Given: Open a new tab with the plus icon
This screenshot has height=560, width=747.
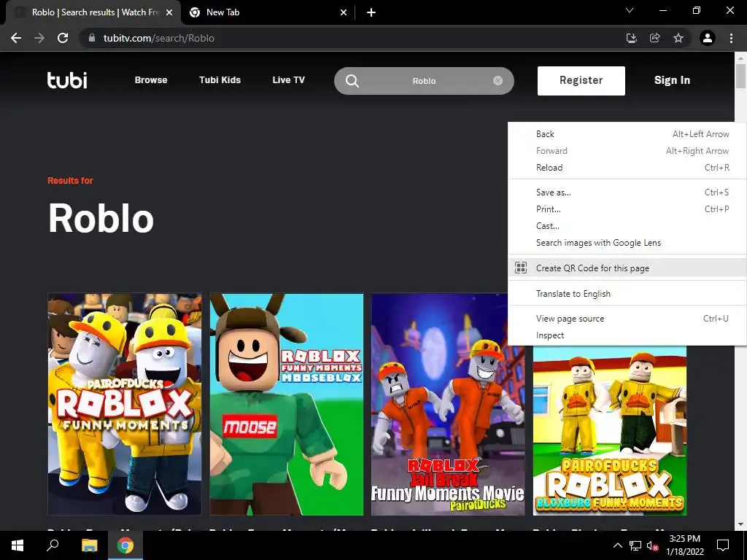Looking at the screenshot, I should [371, 12].
